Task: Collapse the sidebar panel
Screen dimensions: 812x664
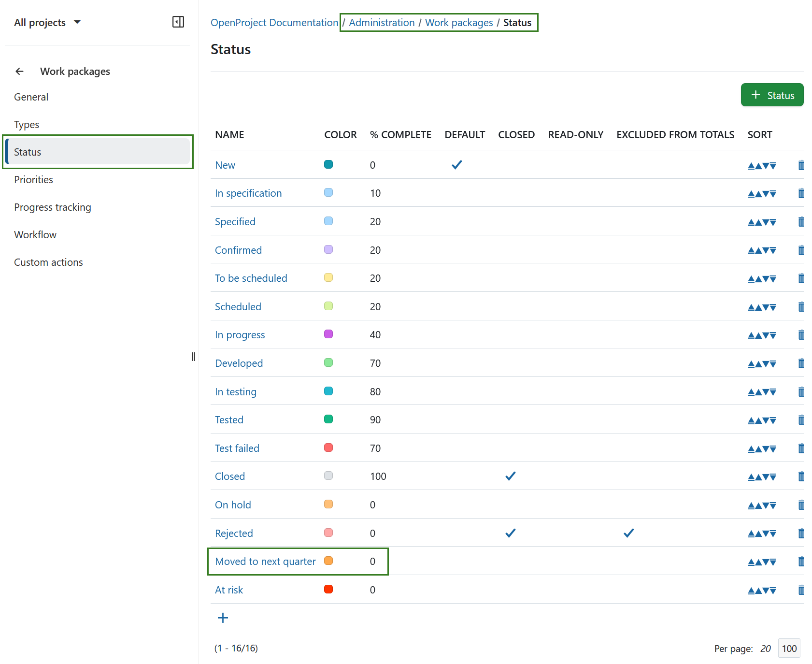Action: [x=178, y=22]
